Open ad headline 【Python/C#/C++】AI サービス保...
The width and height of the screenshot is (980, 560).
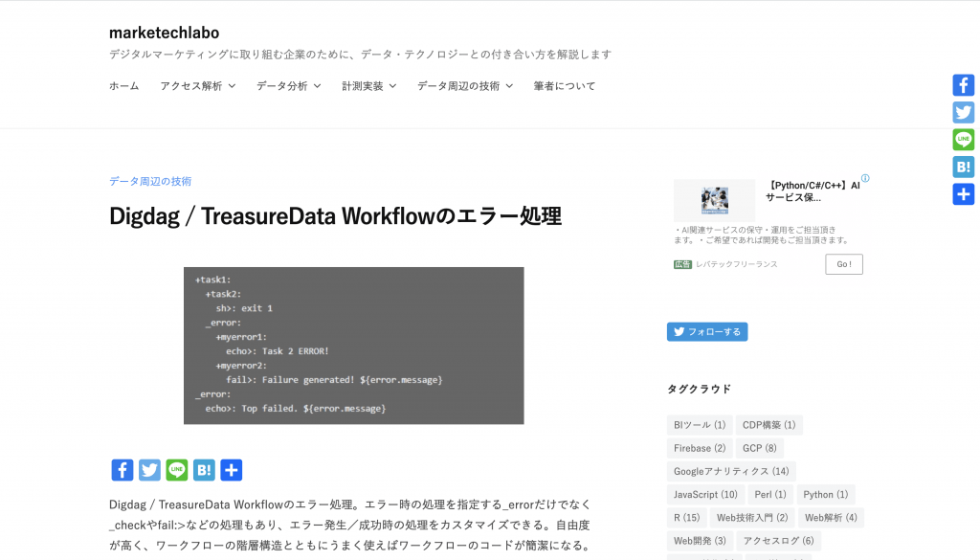(x=813, y=191)
